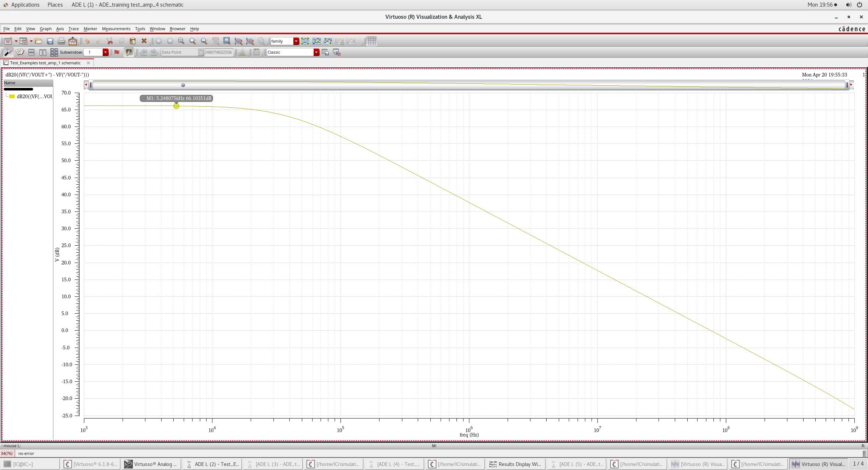
Task: Click the system volume speaker icon
Action: pos(848,5)
